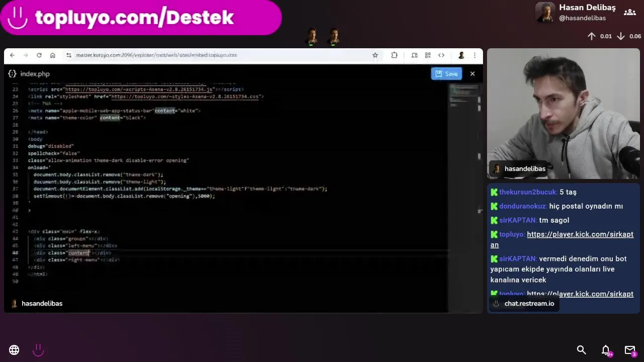Open the browser profile avatar
Image resolution: width=644 pixels, height=362 pixels.
[x=461, y=55]
